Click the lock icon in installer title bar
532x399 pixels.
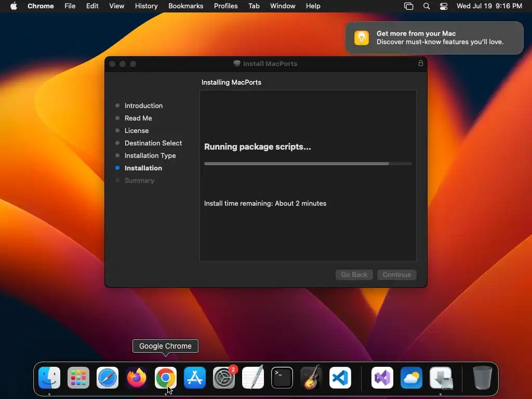(421, 63)
